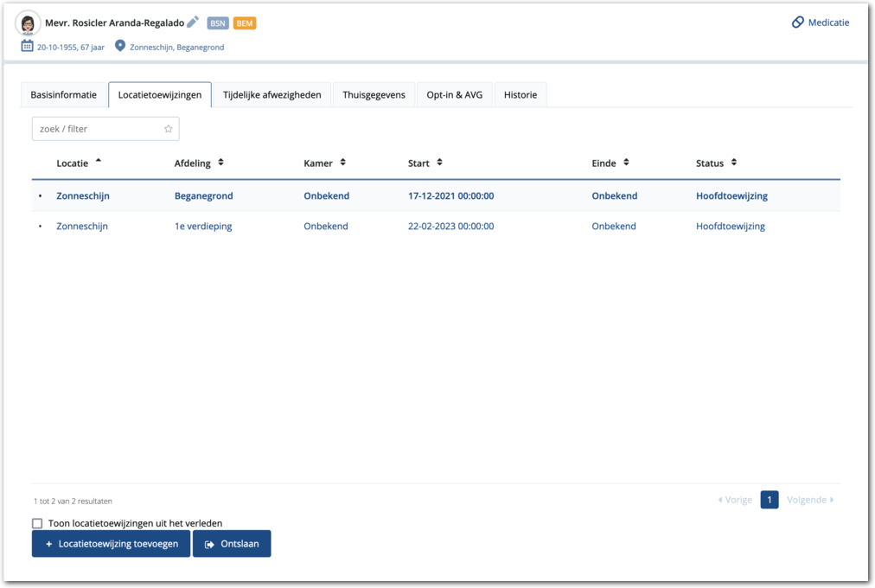The width and height of the screenshot is (875, 588).
Task: Click the location pin icon
Action: [x=120, y=47]
